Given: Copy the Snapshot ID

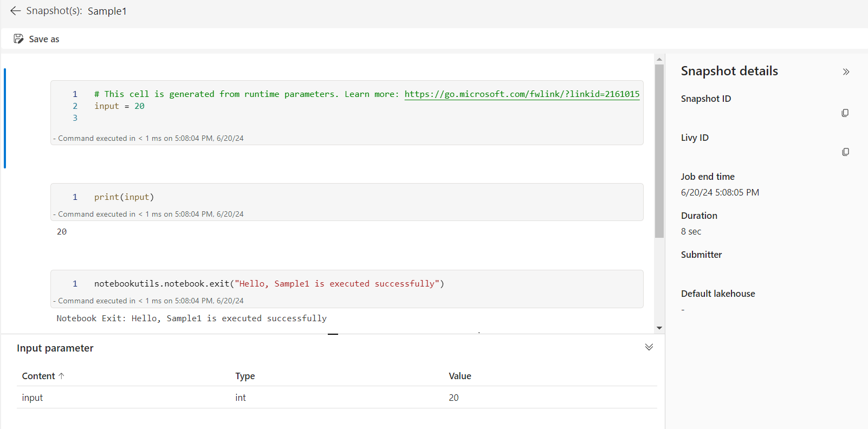Looking at the screenshot, I should tap(845, 113).
